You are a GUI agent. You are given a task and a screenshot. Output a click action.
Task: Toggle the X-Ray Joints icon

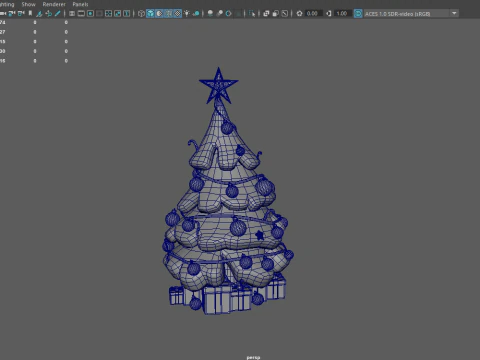[285, 13]
